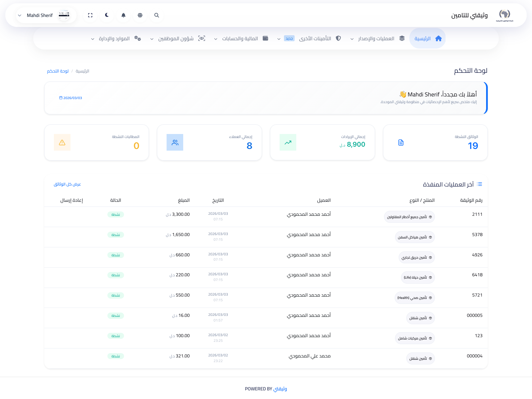This screenshot has height=399, width=532.
Task: Click total revenue trend icon
Action: [x=288, y=143]
